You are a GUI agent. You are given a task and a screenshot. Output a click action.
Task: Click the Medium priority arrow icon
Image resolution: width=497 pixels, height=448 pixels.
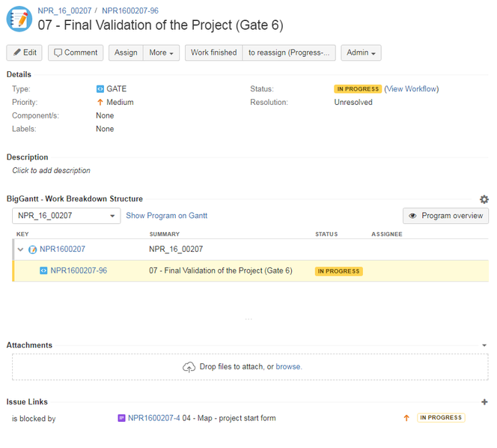[100, 102]
